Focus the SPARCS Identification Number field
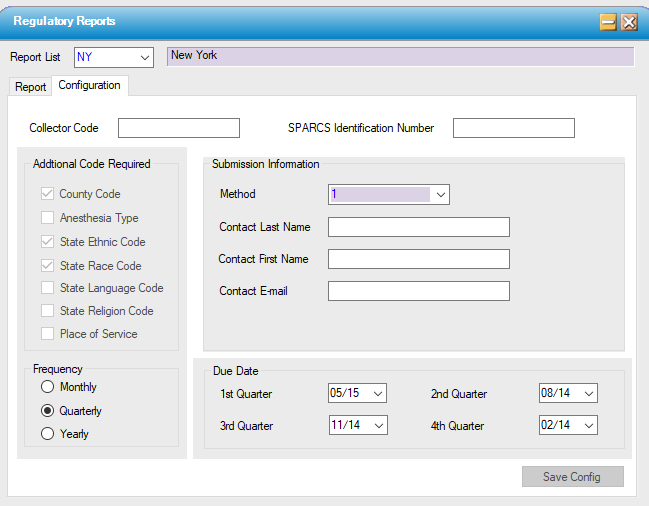 [x=513, y=128]
